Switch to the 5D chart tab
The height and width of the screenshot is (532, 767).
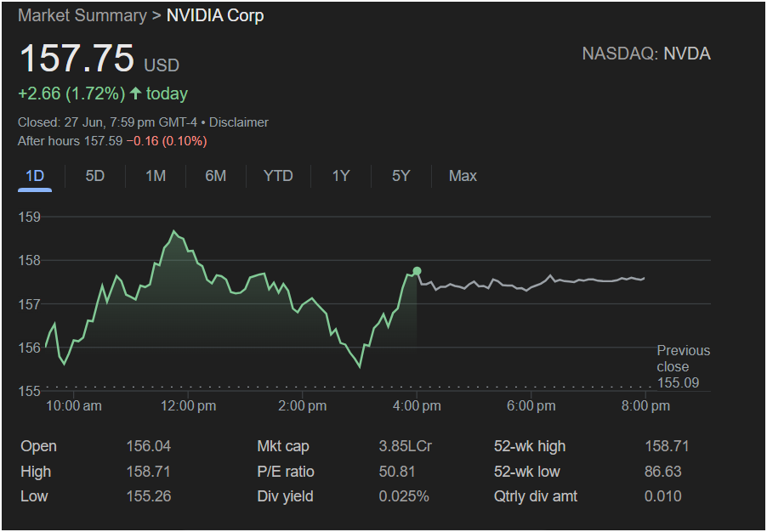tap(95, 176)
